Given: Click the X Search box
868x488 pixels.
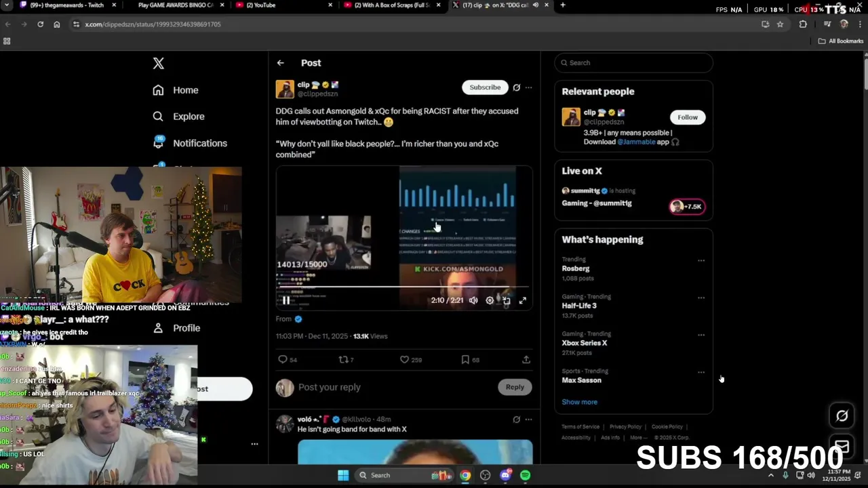Looking at the screenshot, I should [633, 62].
